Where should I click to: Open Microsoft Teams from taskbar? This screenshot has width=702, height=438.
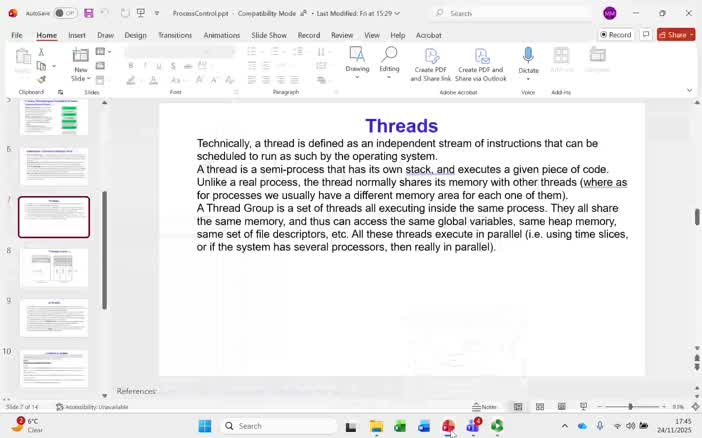click(x=473, y=426)
